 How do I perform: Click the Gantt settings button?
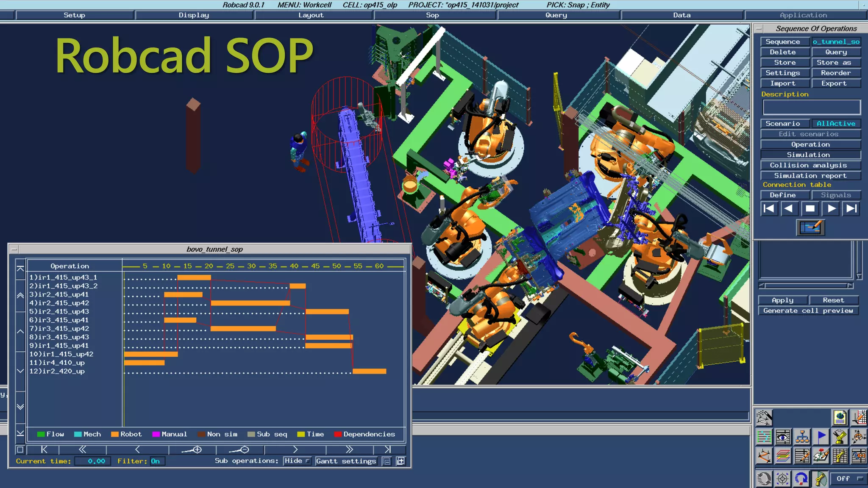(x=346, y=461)
